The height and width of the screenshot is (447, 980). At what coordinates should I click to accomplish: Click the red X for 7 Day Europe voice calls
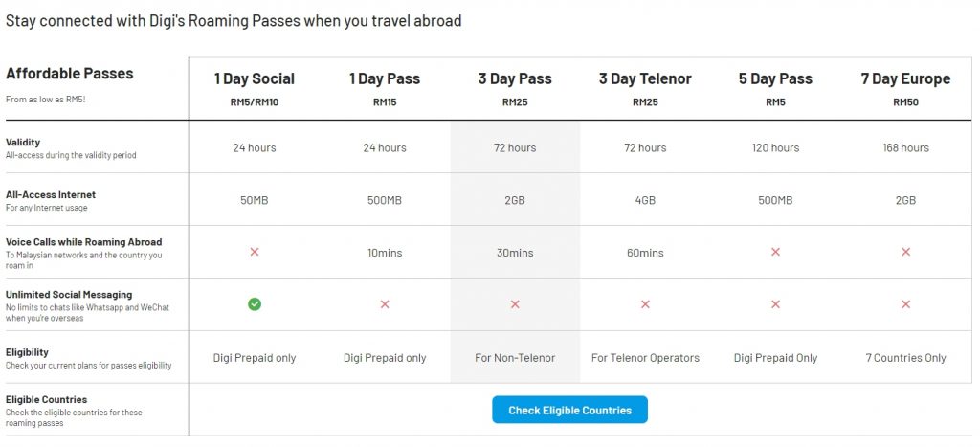click(905, 252)
